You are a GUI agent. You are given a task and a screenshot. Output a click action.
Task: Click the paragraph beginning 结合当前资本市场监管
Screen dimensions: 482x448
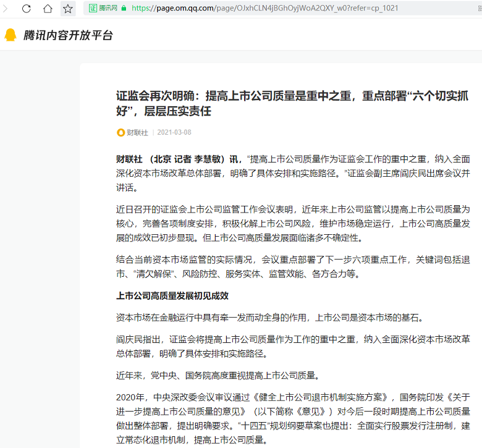293,265
